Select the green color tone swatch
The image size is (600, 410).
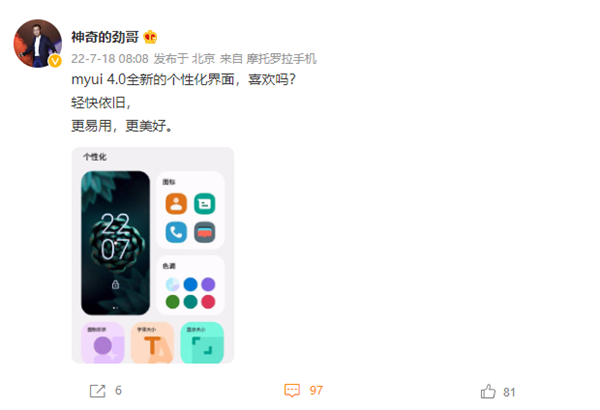[173, 302]
